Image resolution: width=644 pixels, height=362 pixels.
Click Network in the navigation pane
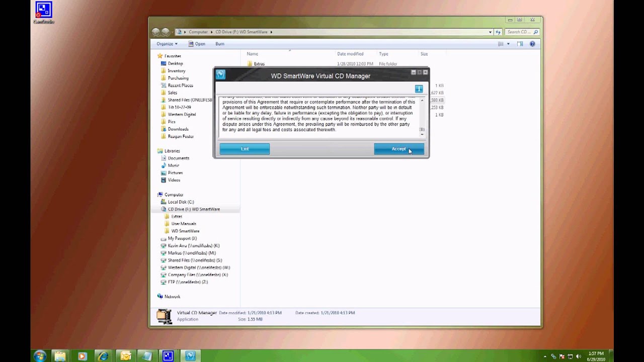click(x=172, y=297)
